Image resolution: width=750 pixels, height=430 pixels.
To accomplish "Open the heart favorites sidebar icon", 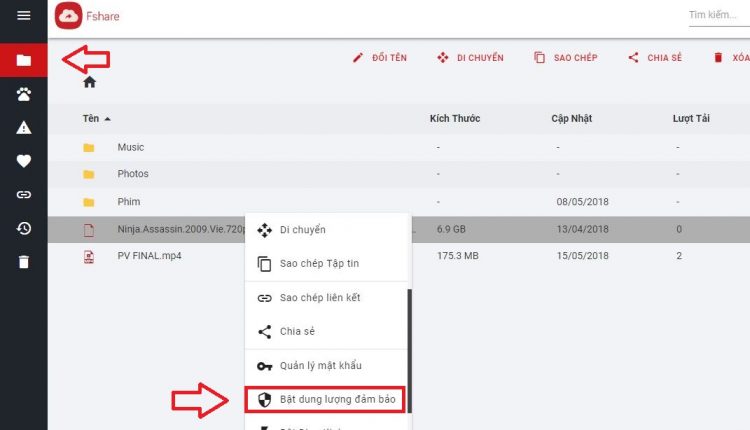I will pyautogui.click(x=23, y=161).
